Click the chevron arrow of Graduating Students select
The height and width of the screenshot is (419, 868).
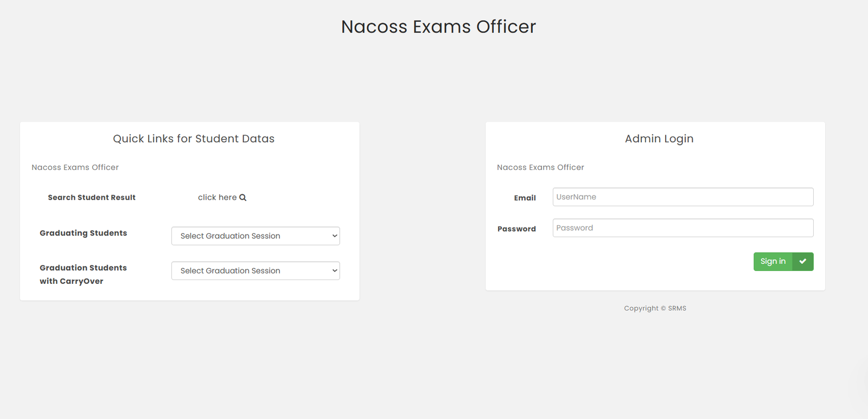pyautogui.click(x=335, y=236)
